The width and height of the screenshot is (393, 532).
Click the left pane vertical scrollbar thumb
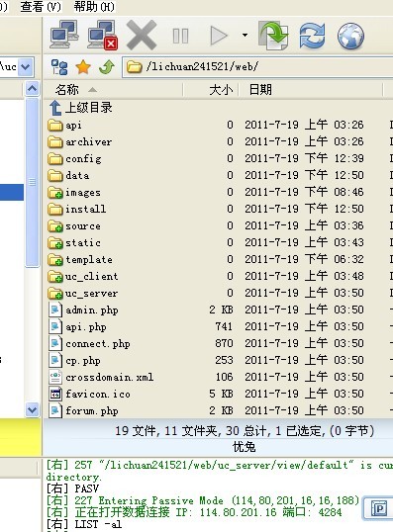32,182
